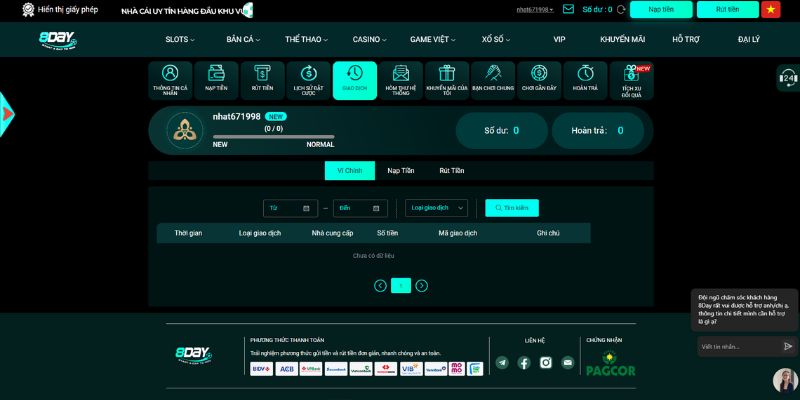Image resolution: width=800 pixels, height=400 pixels.
Task: Click the user avatar emblem
Action: coord(185,130)
